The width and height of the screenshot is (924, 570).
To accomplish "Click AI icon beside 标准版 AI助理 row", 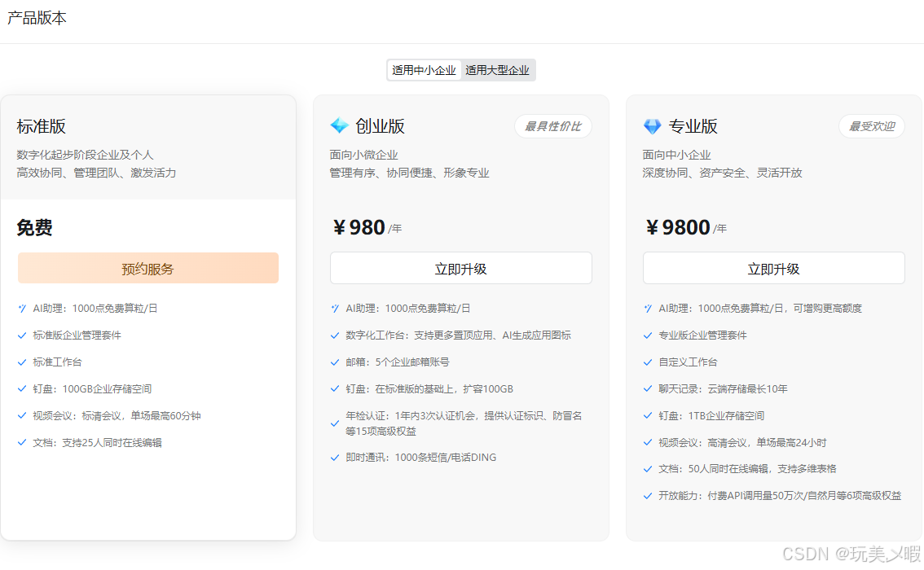I will (x=22, y=309).
